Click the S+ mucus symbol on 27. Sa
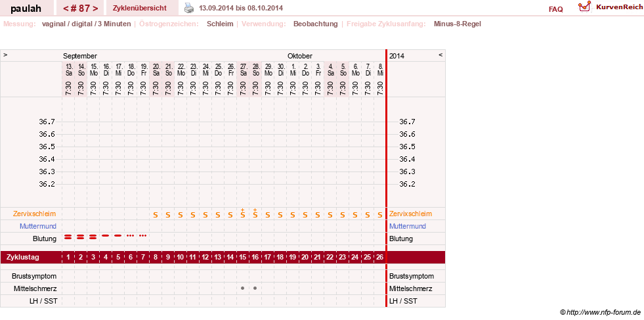This screenshot has width=644, height=320. tap(243, 214)
